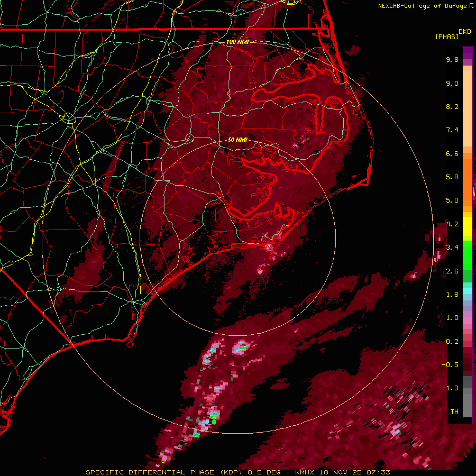Screen dimensions: 476x476
Task: Select the 9.0 value on the color scale
Action: coord(452,83)
